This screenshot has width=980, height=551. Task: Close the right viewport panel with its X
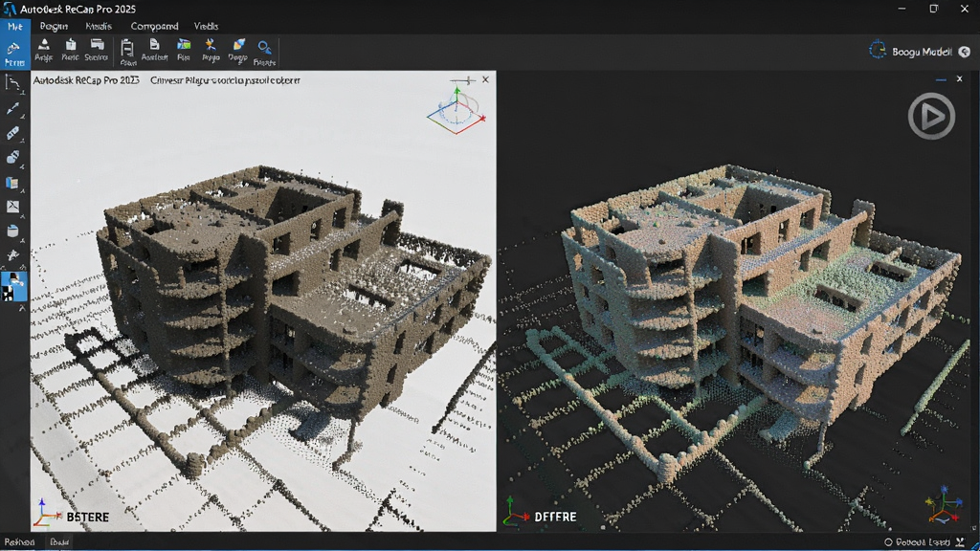pyautogui.click(x=959, y=78)
